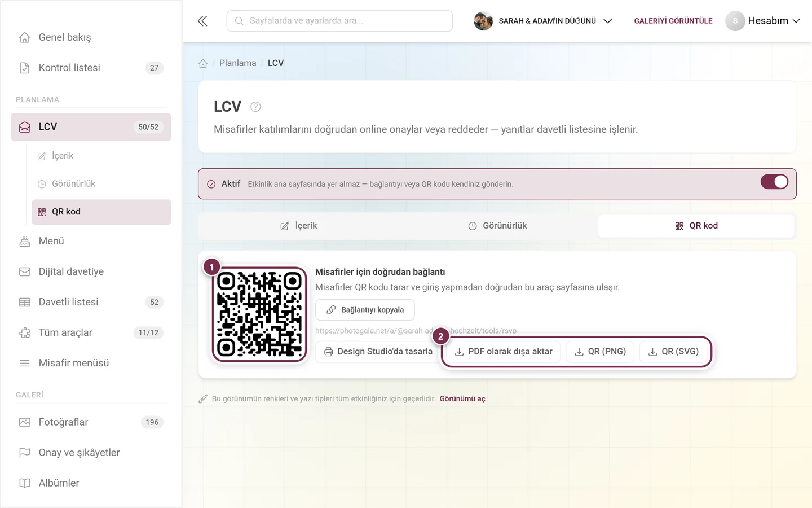812x508 pixels.
Task: Click the Davetli listesi table icon
Action: click(x=25, y=302)
